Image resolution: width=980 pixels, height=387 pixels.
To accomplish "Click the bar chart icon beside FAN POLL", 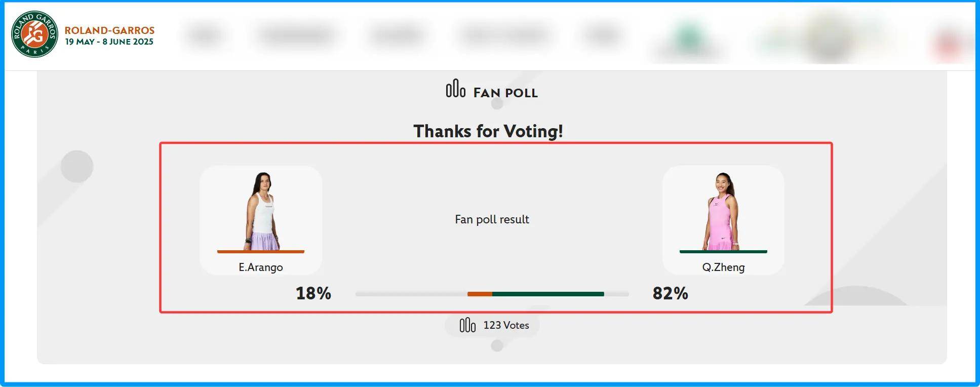I will pyautogui.click(x=455, y=88).
